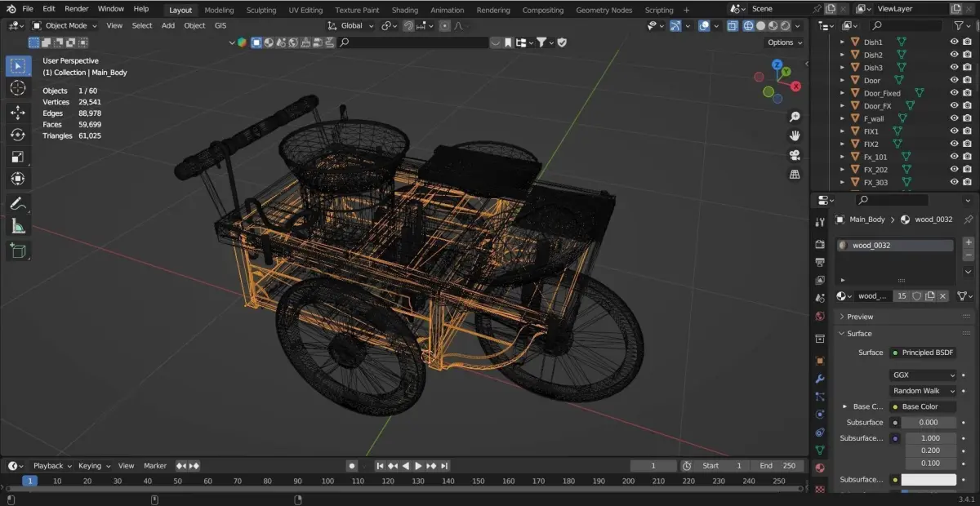This screenshot has height=506, width=980.
Task: Select the Transform tool
Action: click(x=18, y=178)
